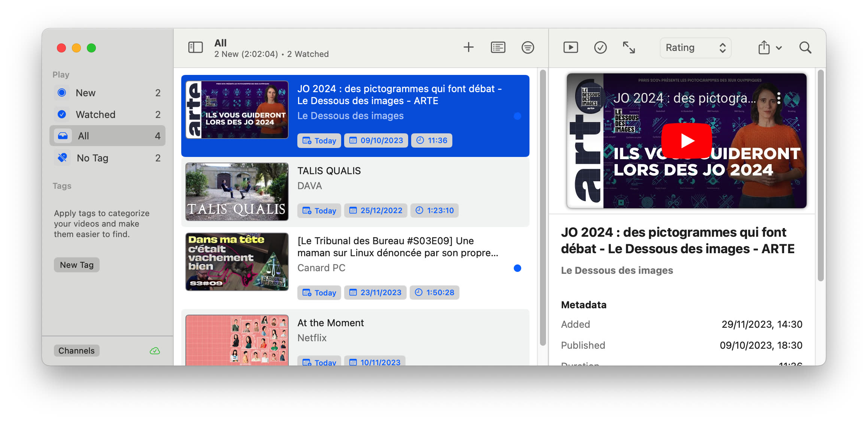The image size is (868, 421).
Task: Click 09/10/2023 published date badge
Action: 376,140
